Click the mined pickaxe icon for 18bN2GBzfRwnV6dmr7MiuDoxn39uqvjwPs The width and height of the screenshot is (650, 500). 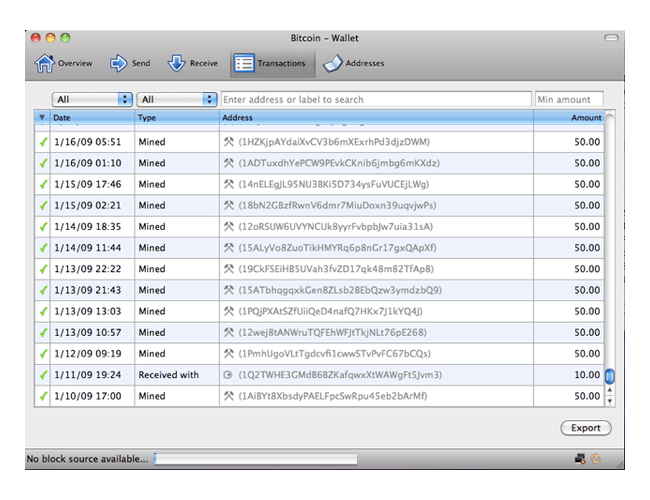228,205
